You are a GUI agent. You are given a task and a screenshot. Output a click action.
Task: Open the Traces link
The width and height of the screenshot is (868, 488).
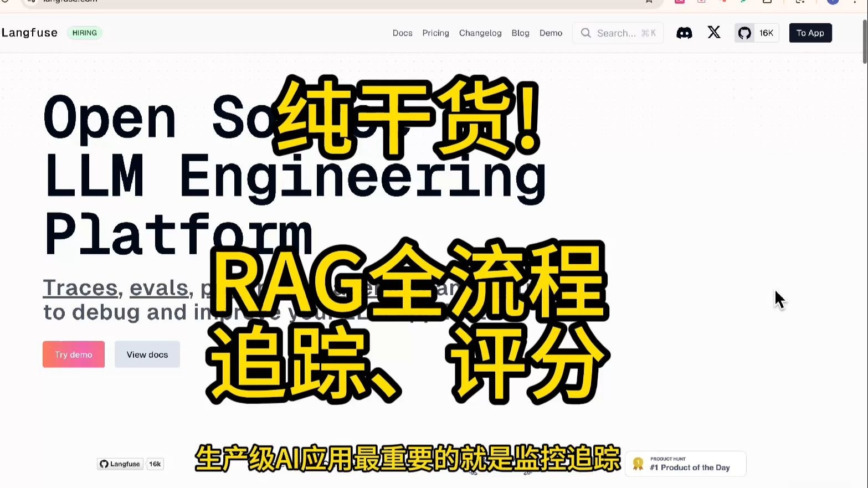pos(80,287)
